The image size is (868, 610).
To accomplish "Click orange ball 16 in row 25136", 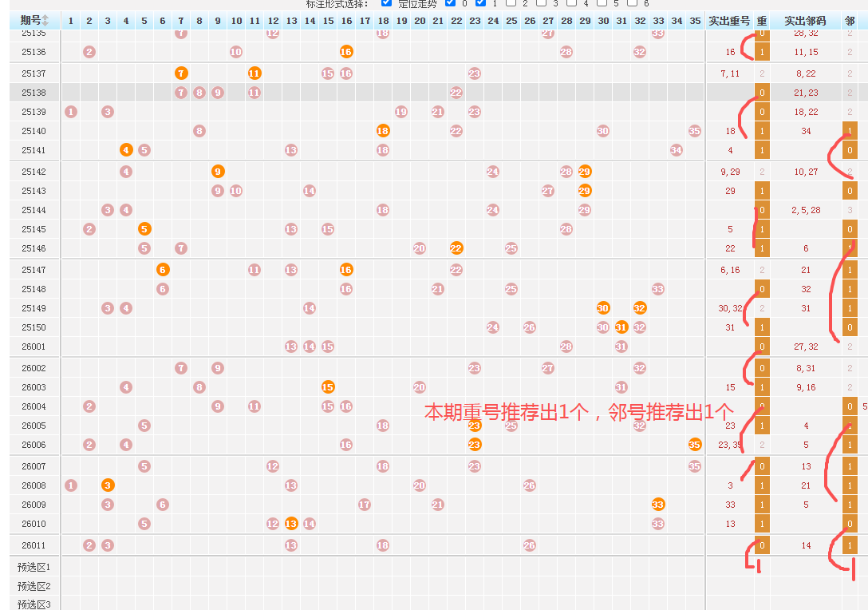I will tap(346, 52).
